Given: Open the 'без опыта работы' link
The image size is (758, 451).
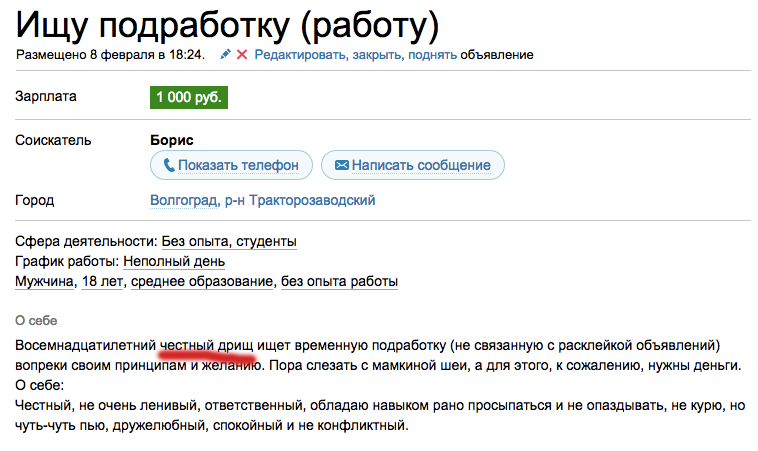Looking at the screenshot, I should click(x=339, y=281).
